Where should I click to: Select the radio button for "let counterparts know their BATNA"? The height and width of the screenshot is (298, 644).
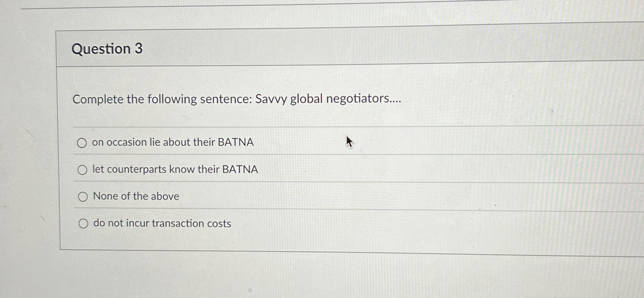click(x=83, y=169)
